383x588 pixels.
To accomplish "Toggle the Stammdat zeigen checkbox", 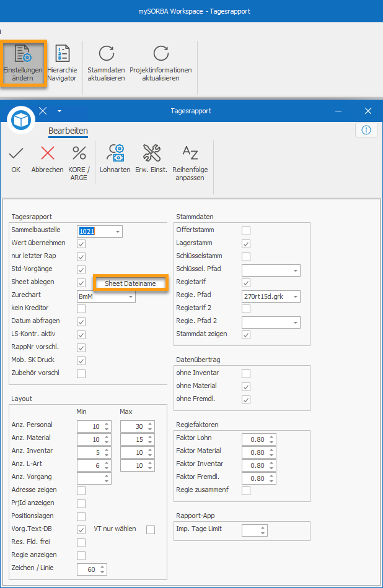I will tap(246, 334).
